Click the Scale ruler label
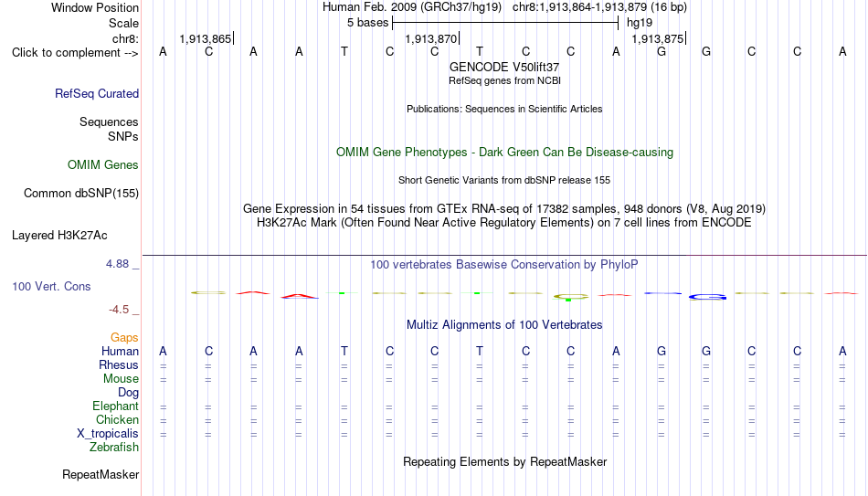 point(123,23)
